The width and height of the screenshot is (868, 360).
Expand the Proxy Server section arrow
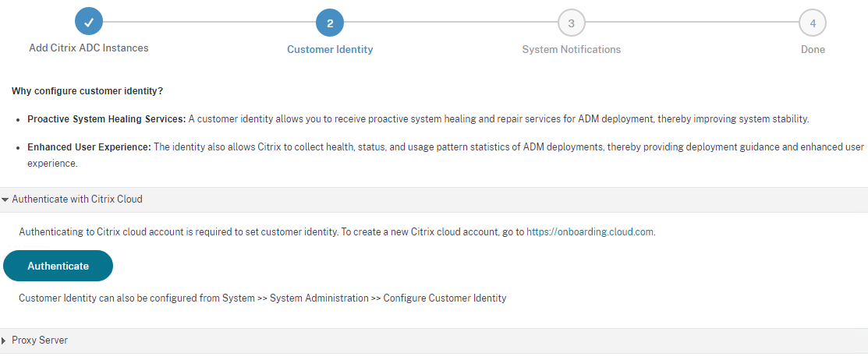click(4, 341)
